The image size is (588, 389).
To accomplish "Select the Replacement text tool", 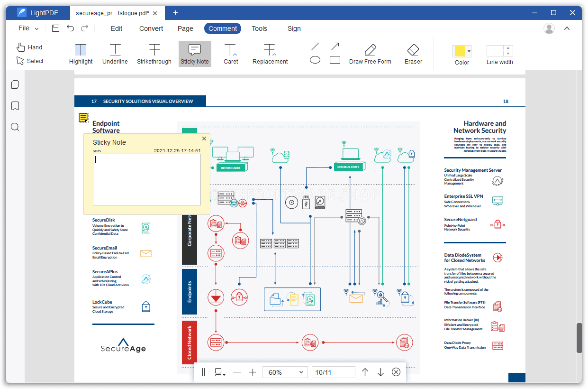I will click(270, 54).
